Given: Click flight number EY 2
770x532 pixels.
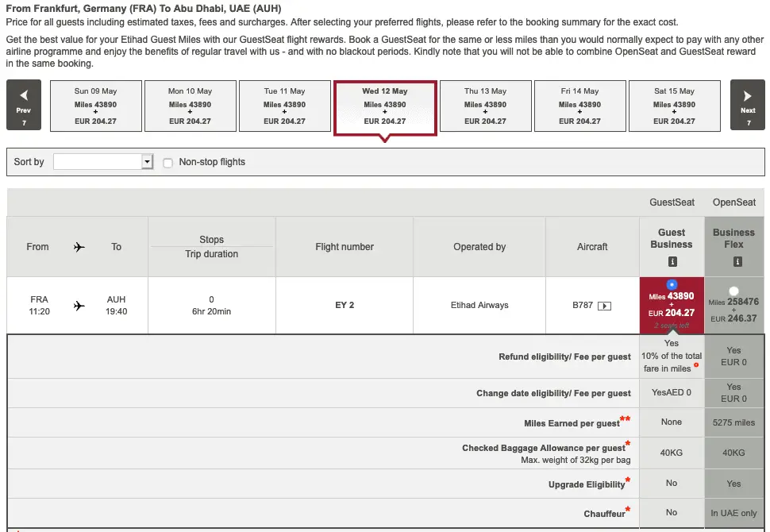Looking at the screenshot, I should [345, 306].
